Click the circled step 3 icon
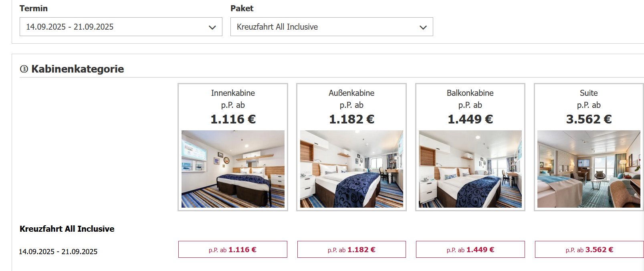Viewport: 644px width, 271px height. click(x=24, y=69)
